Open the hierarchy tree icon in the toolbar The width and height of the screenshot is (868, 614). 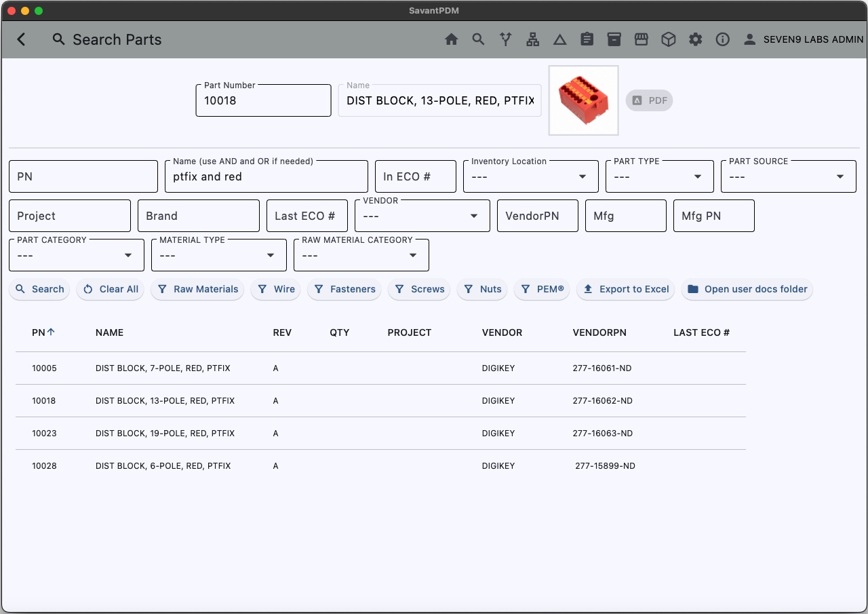pyautogui.click(x=532, y=39)
